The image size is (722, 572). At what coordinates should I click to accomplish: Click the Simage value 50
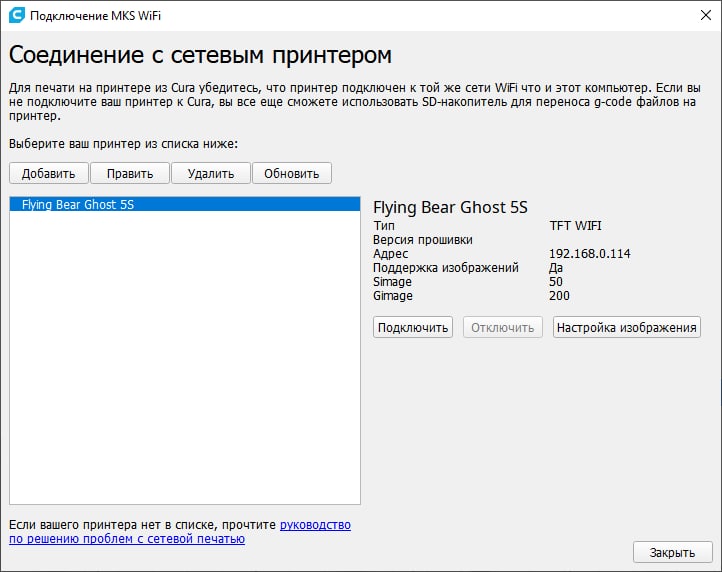pyautogui.click(x=555, y=281)
